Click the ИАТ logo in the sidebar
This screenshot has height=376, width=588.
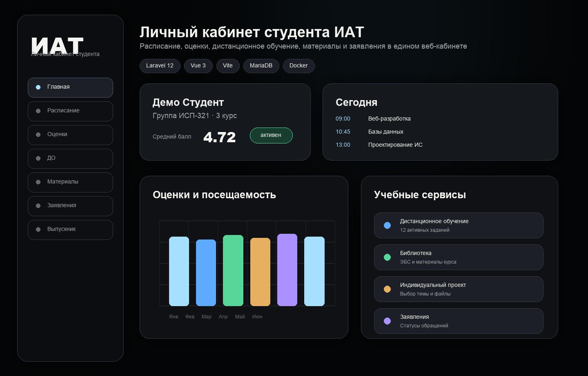57,45
